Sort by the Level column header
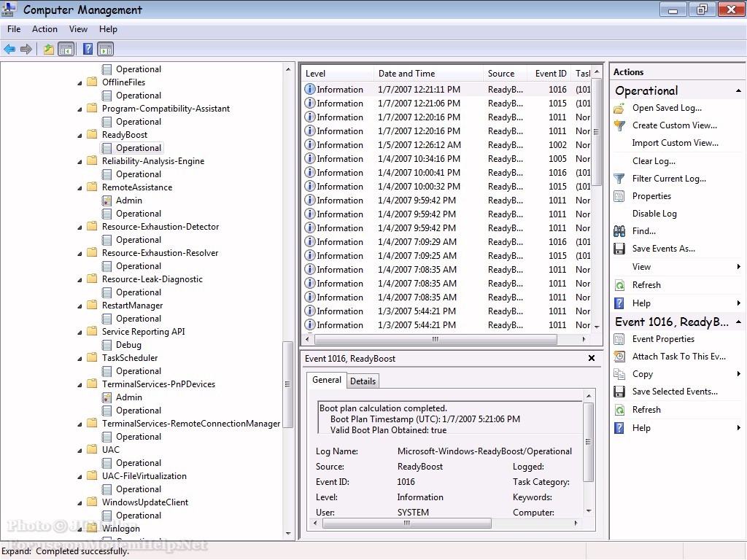Screen dimensions: 747x560 point(337,74)
